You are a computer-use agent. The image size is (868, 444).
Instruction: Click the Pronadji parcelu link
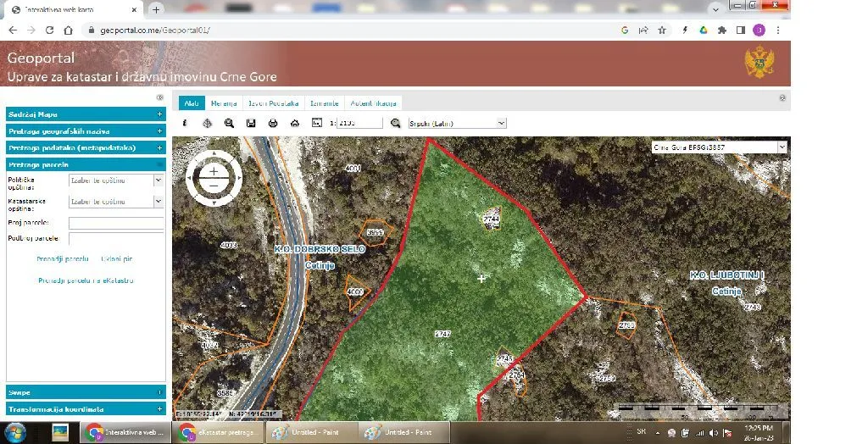[63, 259]
